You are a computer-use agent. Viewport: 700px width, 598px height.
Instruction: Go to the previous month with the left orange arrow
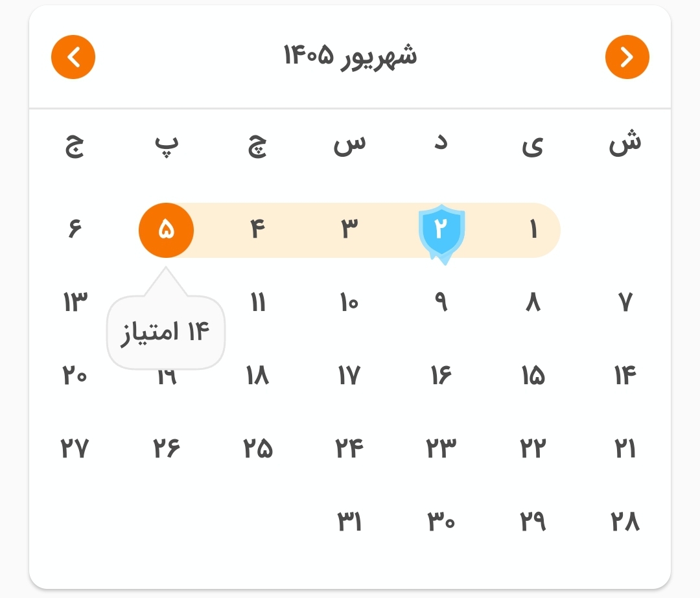(73, 57)
